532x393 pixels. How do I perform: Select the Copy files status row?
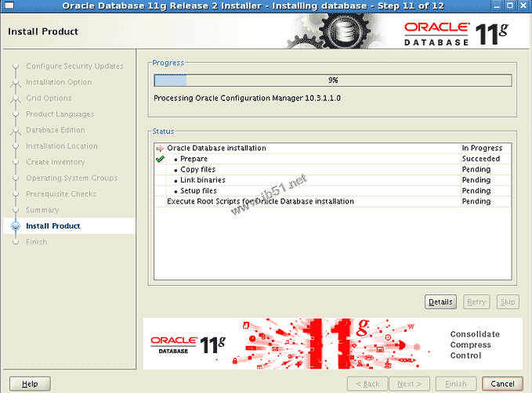(333, 169)
